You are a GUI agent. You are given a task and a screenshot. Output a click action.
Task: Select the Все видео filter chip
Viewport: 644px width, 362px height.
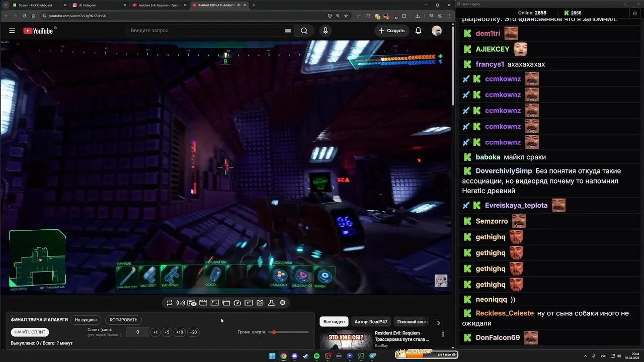pyautogui.click(x=334, y=322)
